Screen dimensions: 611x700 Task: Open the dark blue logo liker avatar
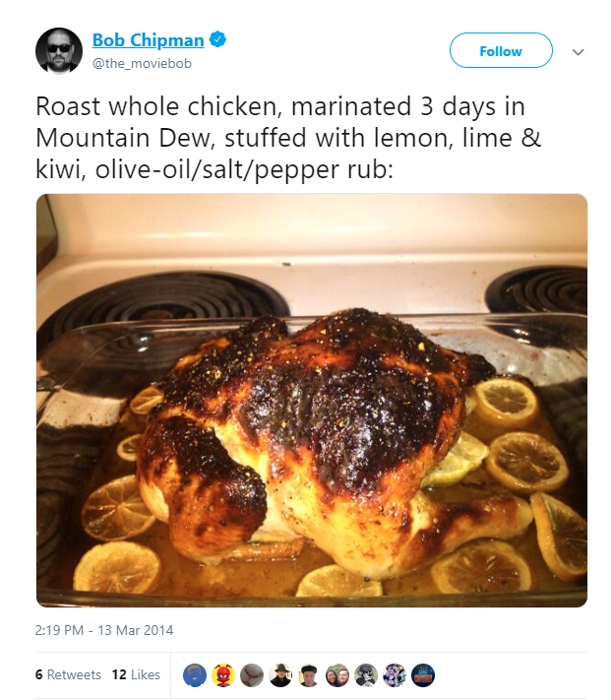(423, 675)
